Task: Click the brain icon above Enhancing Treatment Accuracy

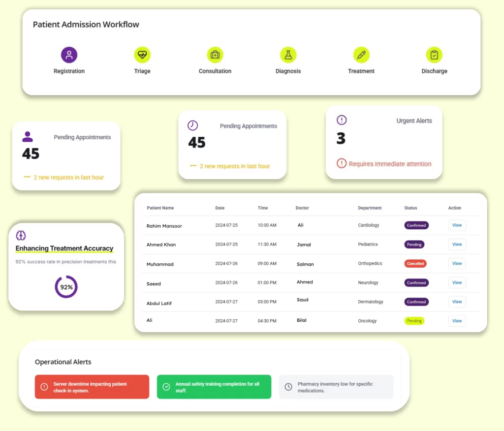Action: (21, 236)
